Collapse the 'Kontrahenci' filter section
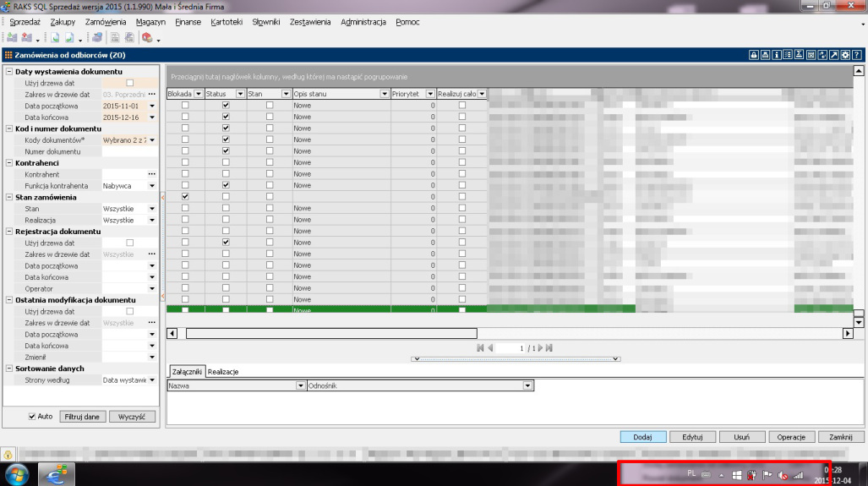Viewport: 868px width, 486px height. coord(9,163)
